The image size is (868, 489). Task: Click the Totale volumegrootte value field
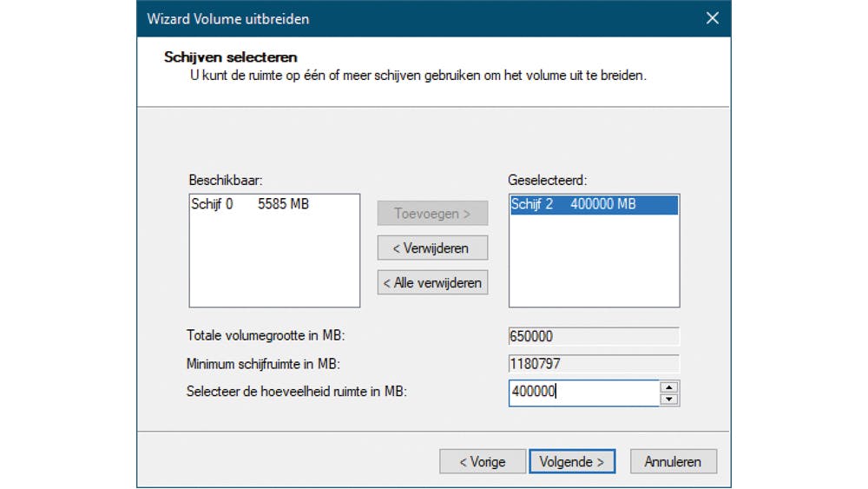(594, 336)
